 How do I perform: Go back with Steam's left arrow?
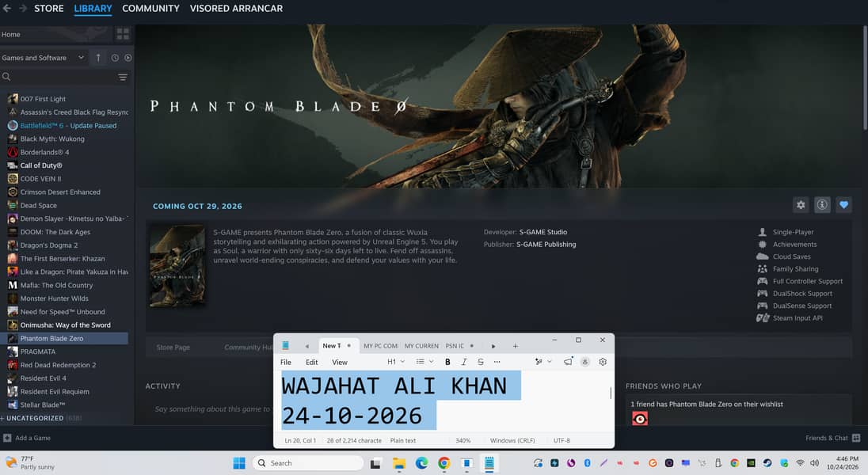[x=6, y=8]
